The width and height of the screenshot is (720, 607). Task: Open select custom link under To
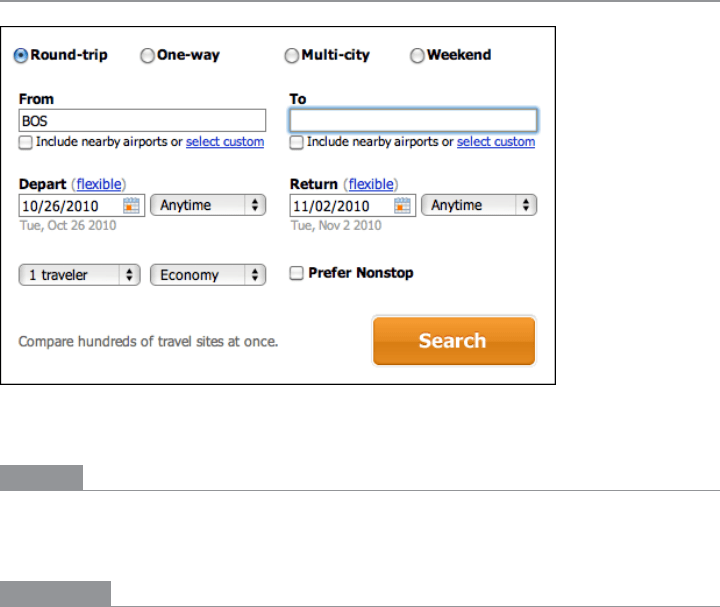point(496,142)
